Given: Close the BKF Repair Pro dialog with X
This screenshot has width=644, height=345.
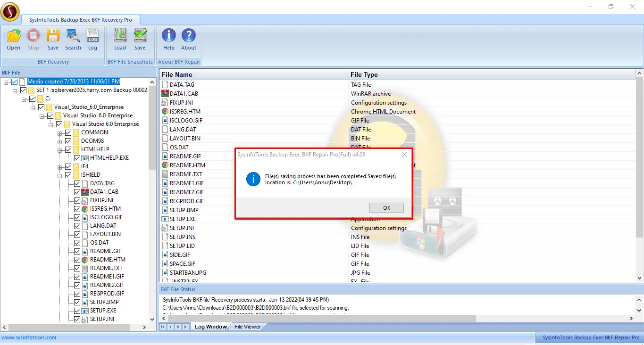Looking at the screenshot, I should (x=404, y=155).
